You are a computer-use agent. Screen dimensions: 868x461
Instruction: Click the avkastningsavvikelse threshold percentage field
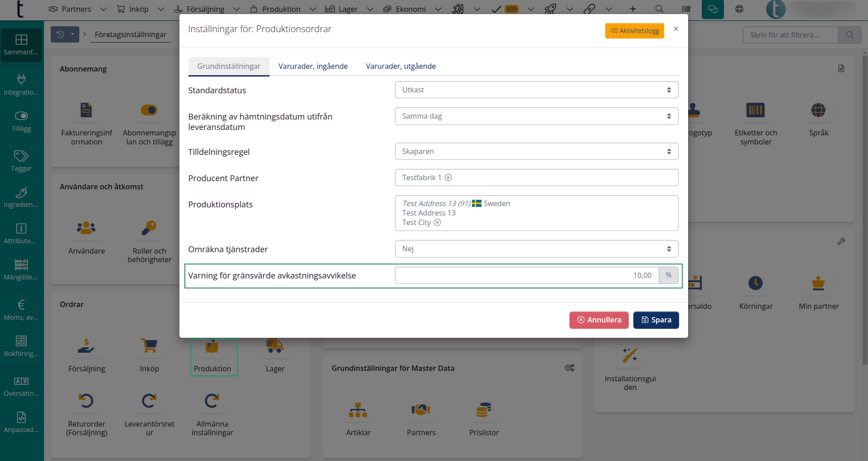coord(526,275)
